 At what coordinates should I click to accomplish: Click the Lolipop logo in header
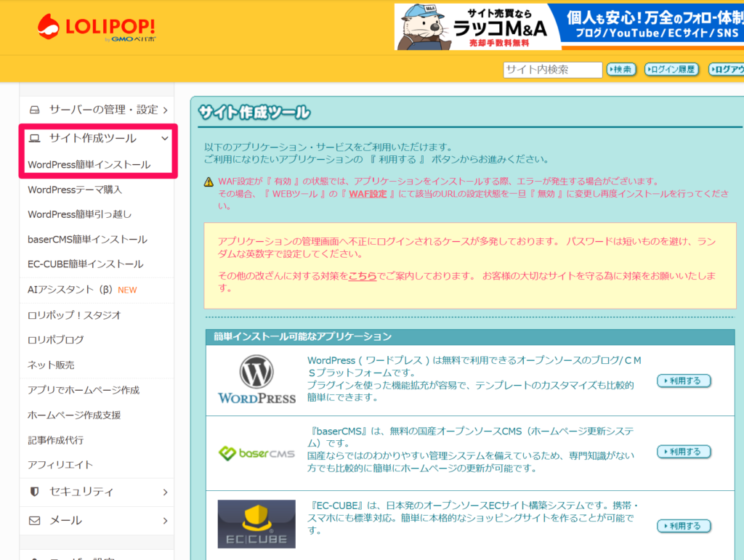[96, 28]
